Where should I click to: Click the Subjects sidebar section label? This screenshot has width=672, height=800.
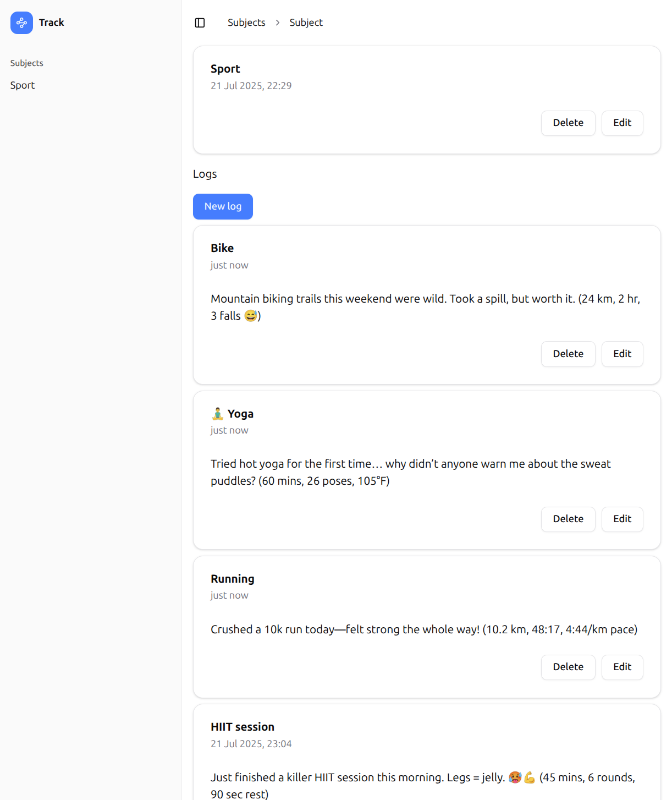[x=27, y=63]
